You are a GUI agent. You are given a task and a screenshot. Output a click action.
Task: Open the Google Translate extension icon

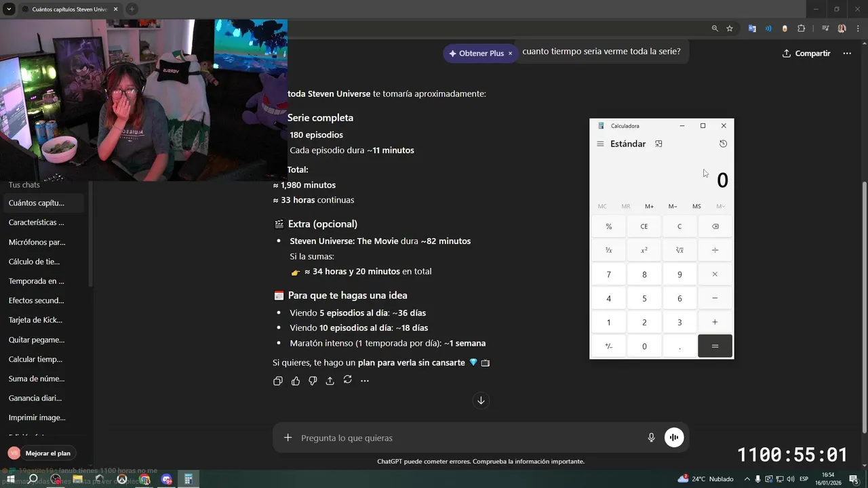(752, 28)
